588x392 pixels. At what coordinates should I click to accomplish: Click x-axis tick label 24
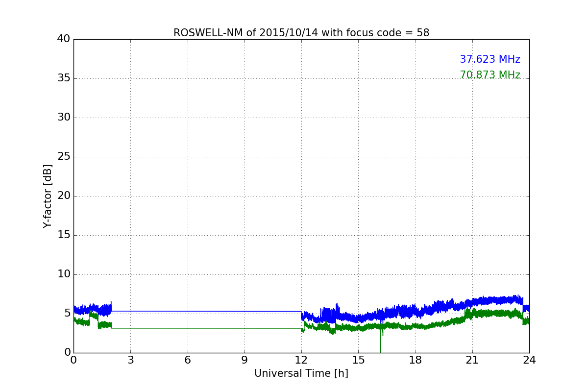click(x=529, y=360)
